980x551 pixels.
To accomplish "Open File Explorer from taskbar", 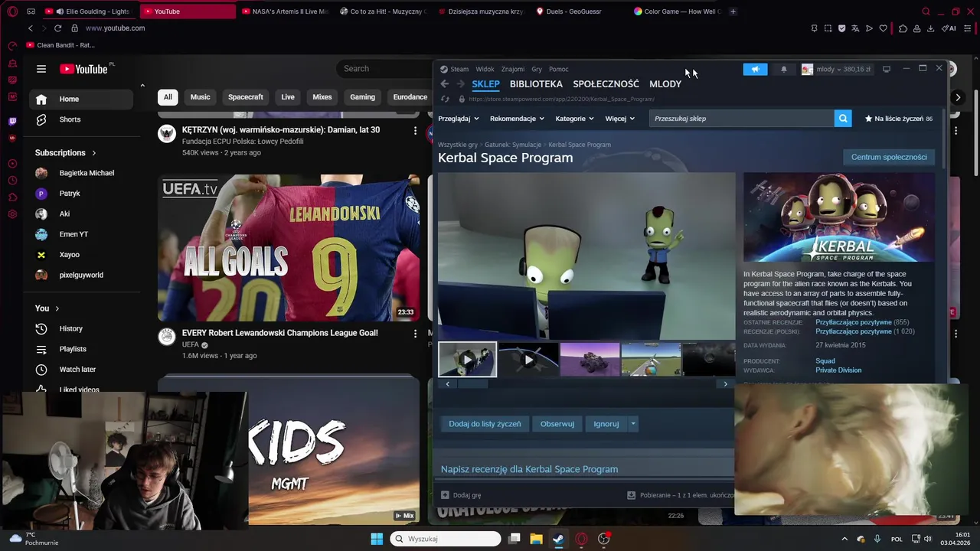I will click(x=536, y=539).
